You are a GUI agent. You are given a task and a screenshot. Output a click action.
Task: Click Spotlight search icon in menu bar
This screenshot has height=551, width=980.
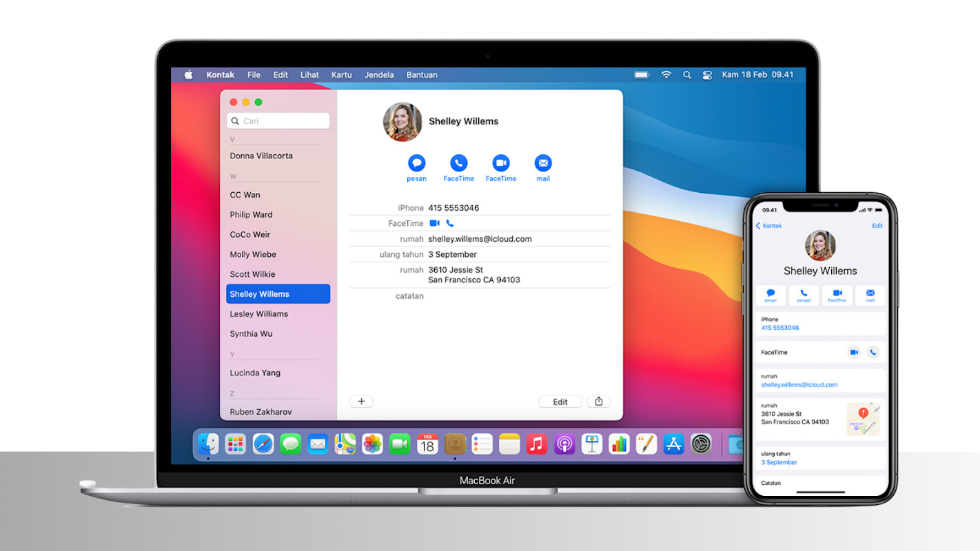point(686,74)
